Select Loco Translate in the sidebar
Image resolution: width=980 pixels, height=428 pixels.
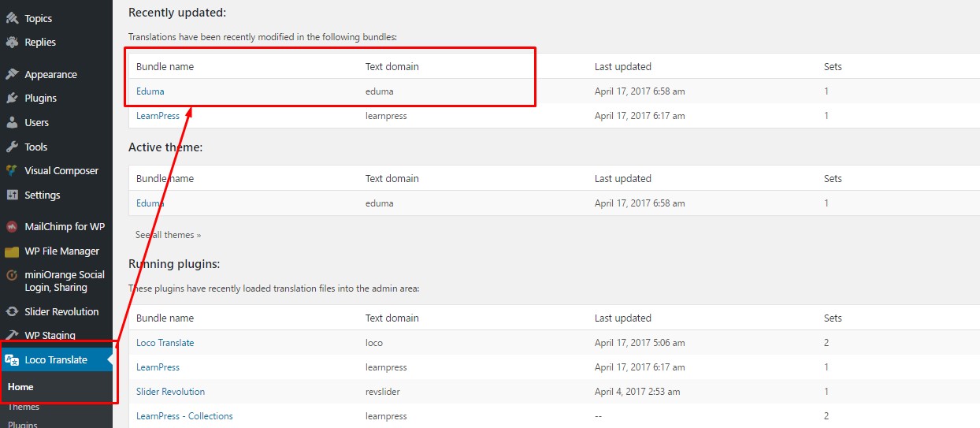[56, 360]
